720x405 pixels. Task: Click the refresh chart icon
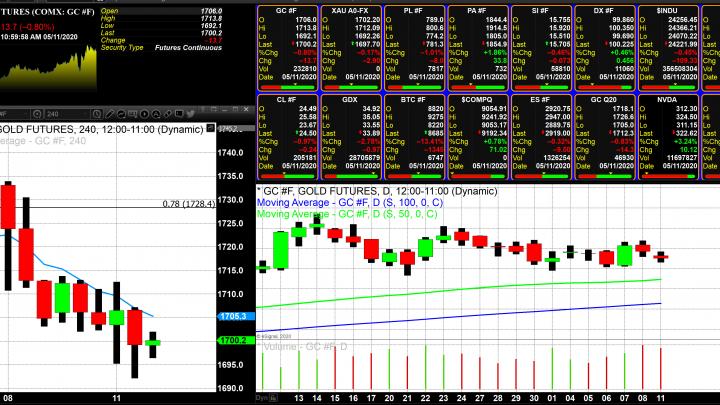click(x=121, y=114)
